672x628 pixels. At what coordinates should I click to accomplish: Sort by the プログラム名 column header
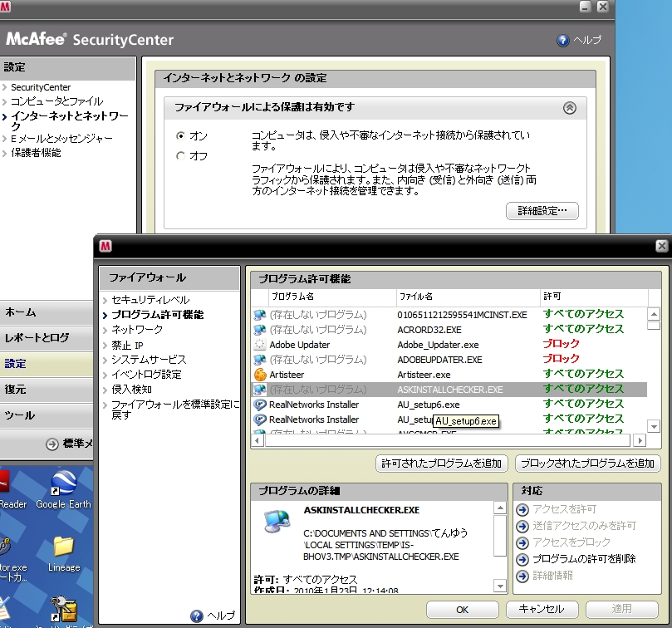[332, 297]
